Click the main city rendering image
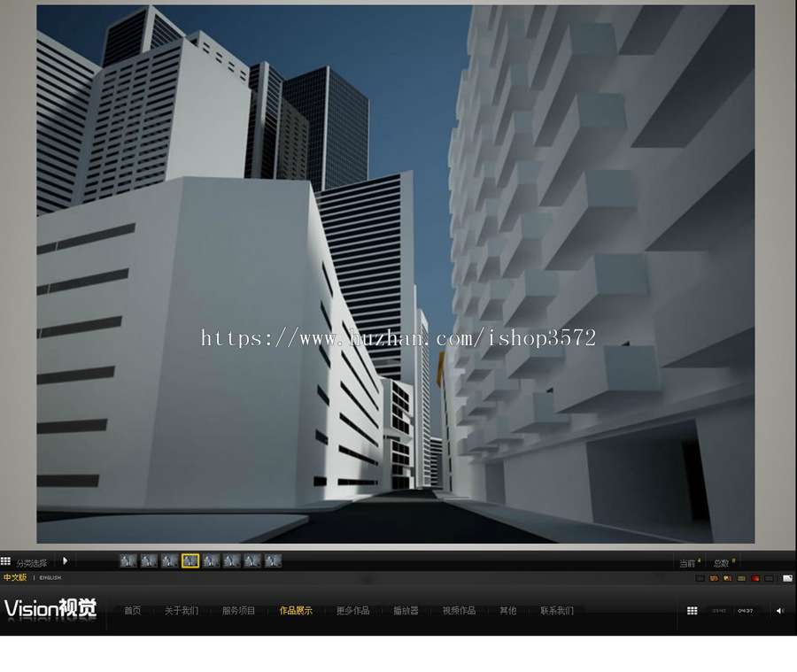The height and width of the screenshot is (672, 797). 396,274
